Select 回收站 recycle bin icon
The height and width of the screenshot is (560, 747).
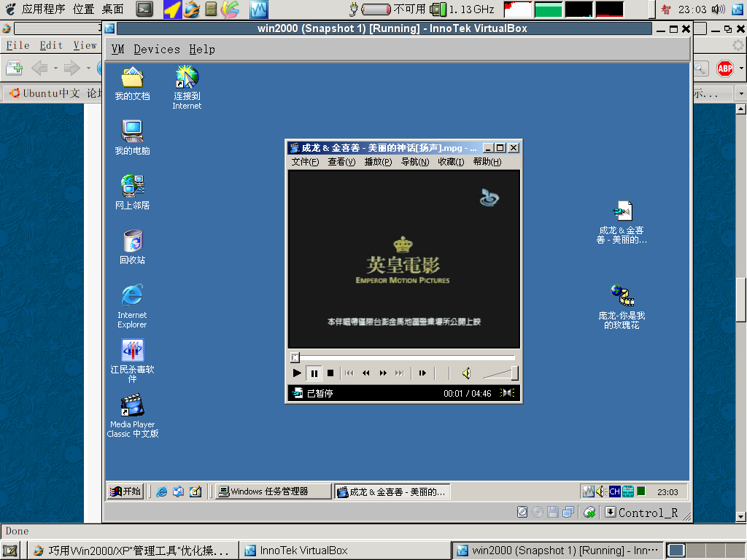[x=133, y=247]
